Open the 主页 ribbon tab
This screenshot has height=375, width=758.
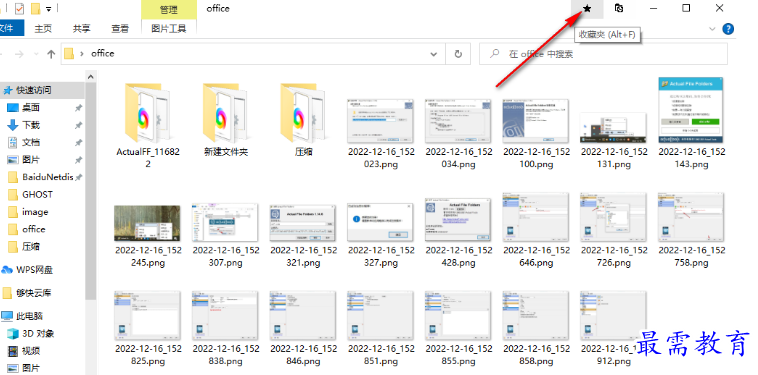click(x=43, y=29)
